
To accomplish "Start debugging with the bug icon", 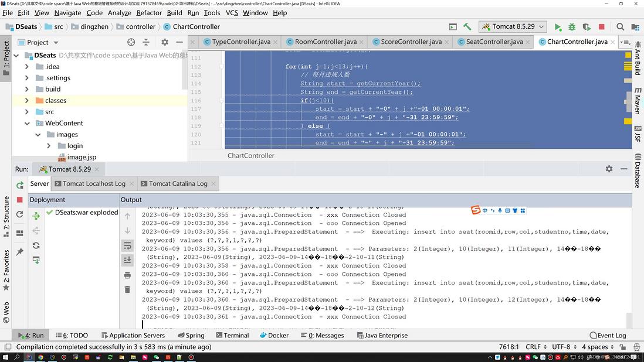I will 572,26.
